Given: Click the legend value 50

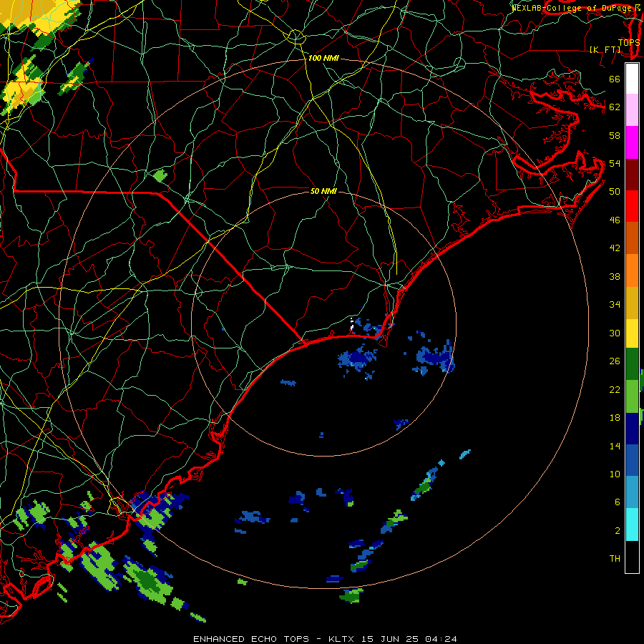Looking at the screenshot, I should click(615, 191).
